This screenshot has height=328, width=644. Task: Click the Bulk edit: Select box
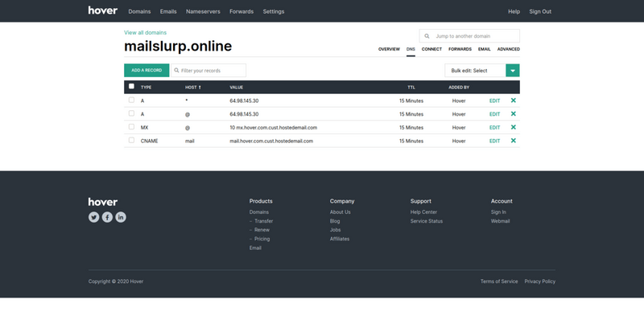pos(475,71)
